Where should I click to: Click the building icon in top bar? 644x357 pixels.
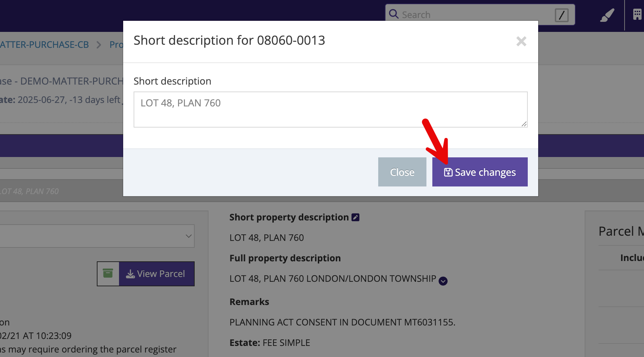point(637,15)
